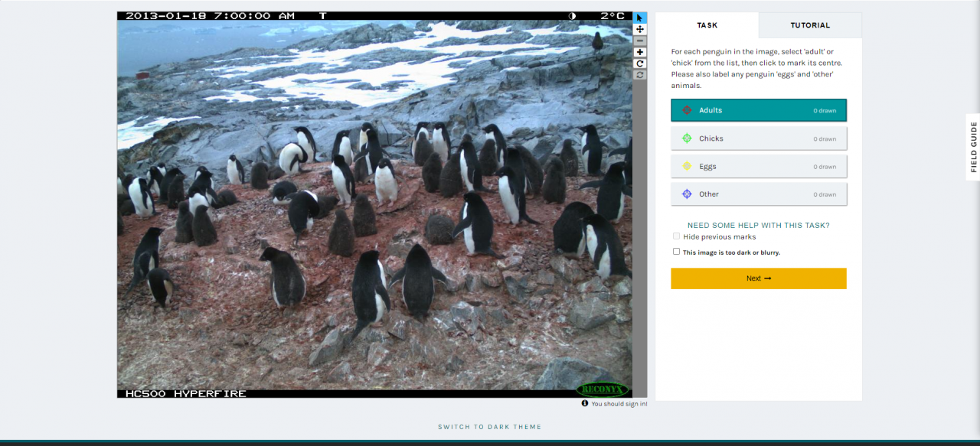Select the pointer annotate tool
This screenshot has width=980, height=446.
(x=640, y=18)
